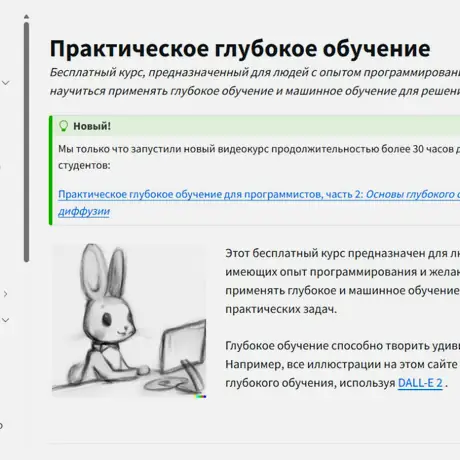Screen dimensions: 460x460
Task: Open the DALL-E 2 link
Action: (420, 383)
